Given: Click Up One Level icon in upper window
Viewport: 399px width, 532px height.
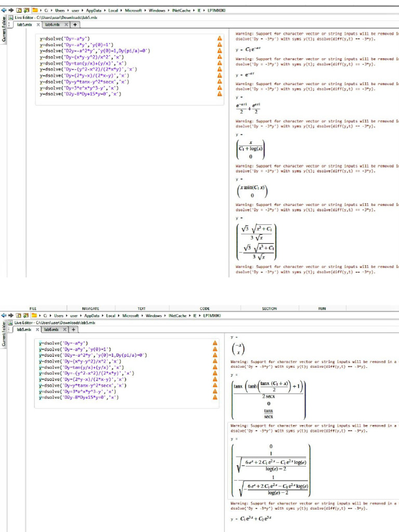Looking at the screenshot, I should [19, 10].
